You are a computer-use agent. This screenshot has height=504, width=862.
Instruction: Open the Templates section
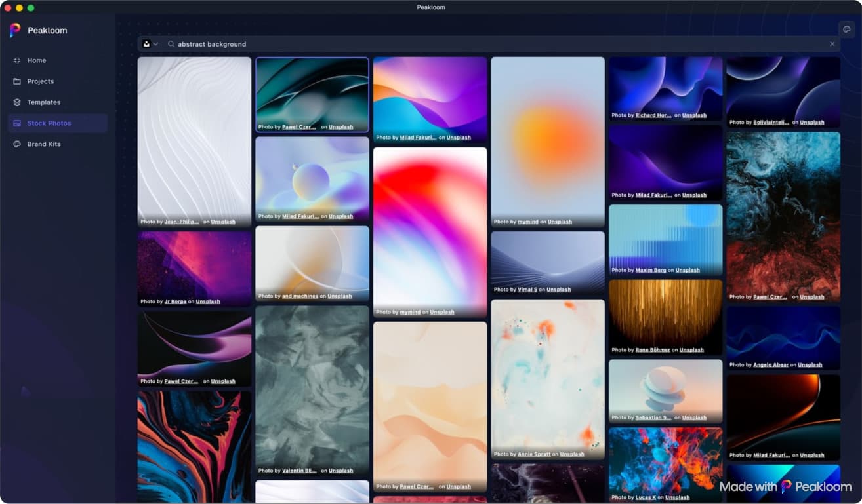[x=58, y=102]
